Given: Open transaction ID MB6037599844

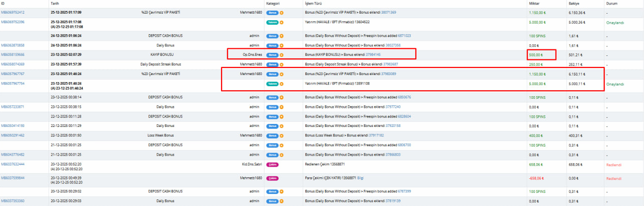Looking at the screenshot, I should tap(13, 178).
